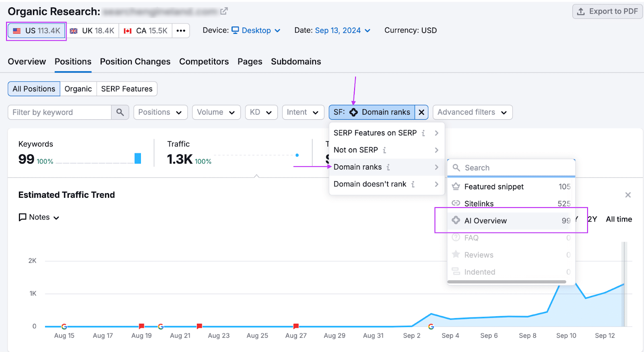
Task: Switch to the Competitors tab
Action: click(204, 62)
